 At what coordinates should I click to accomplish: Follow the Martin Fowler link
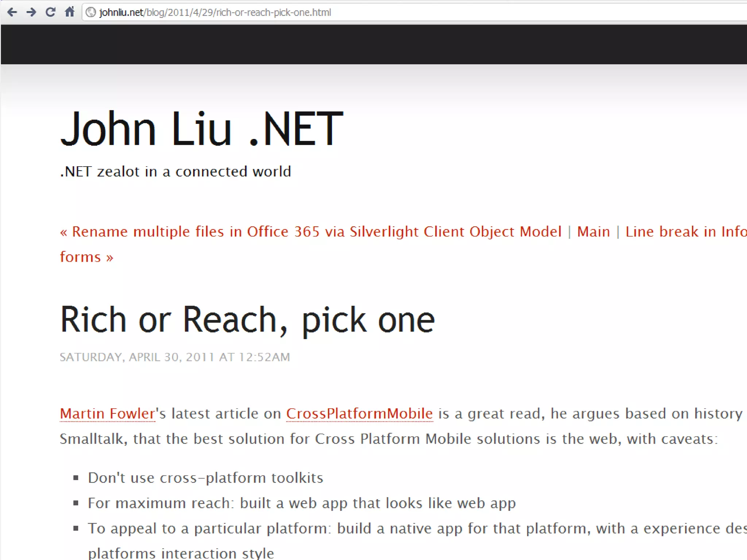pyautogui.click(x=108, y=414)
